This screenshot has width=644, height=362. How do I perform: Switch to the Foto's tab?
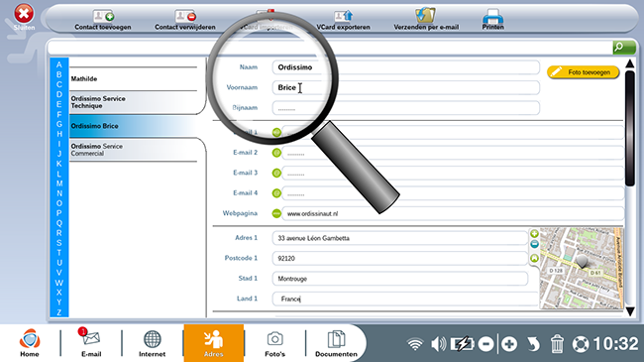click(274, 343)
